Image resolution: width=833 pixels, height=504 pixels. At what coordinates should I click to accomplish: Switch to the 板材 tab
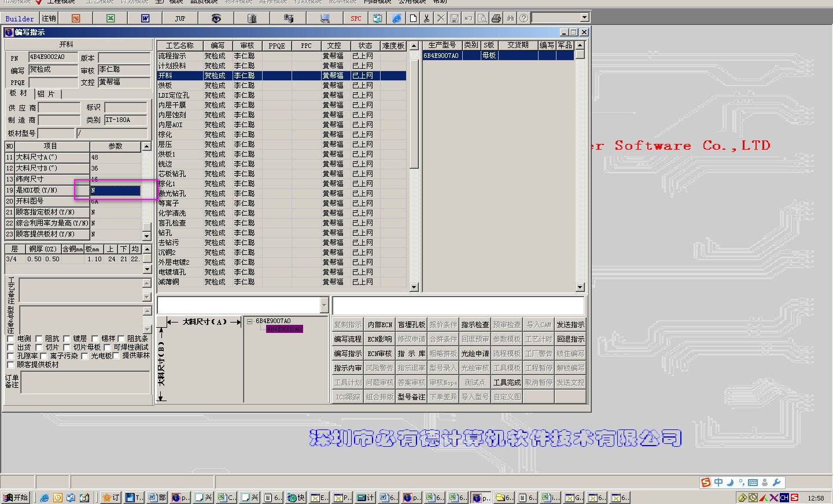tap(19, 93)
